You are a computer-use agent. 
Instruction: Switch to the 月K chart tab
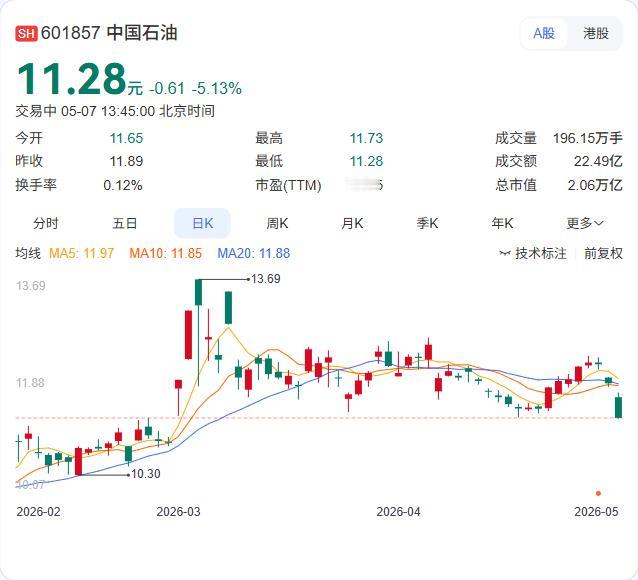coord(352,223)
